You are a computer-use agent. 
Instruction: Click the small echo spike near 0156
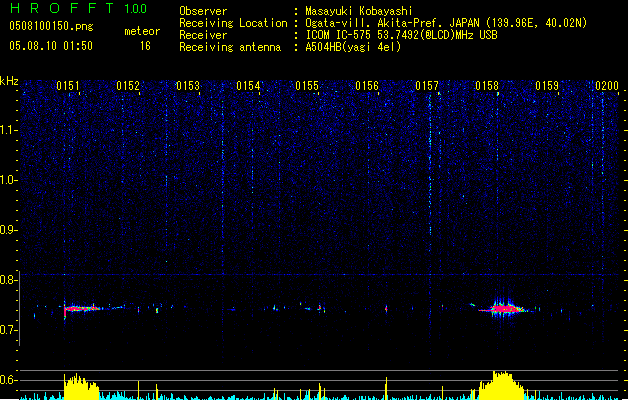(x=386, y=309)
